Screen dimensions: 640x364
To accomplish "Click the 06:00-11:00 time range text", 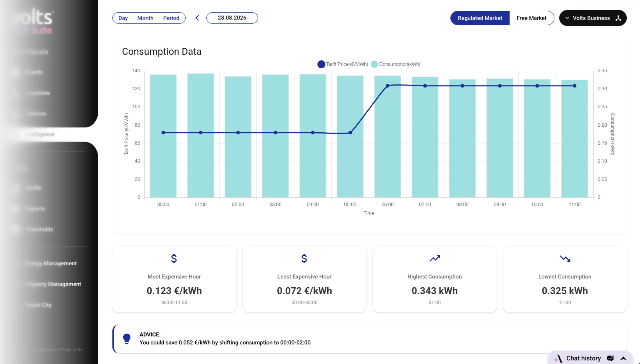I will coord(174,302).
